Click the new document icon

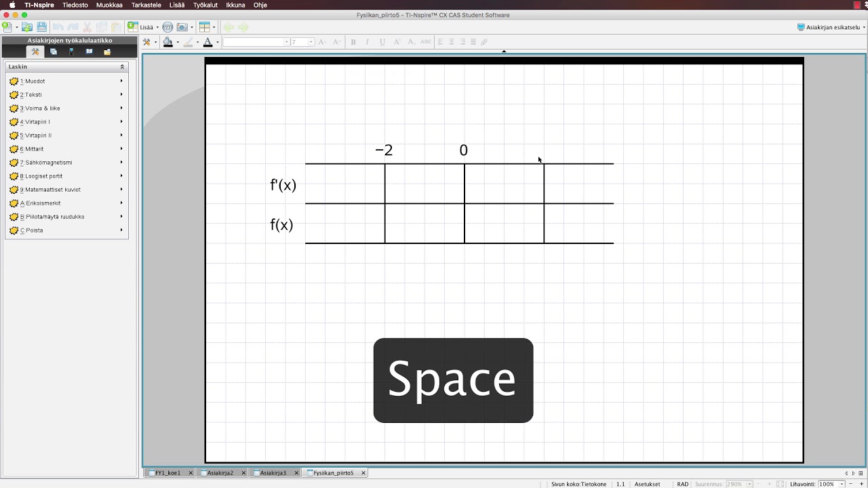tap(7, 27)
